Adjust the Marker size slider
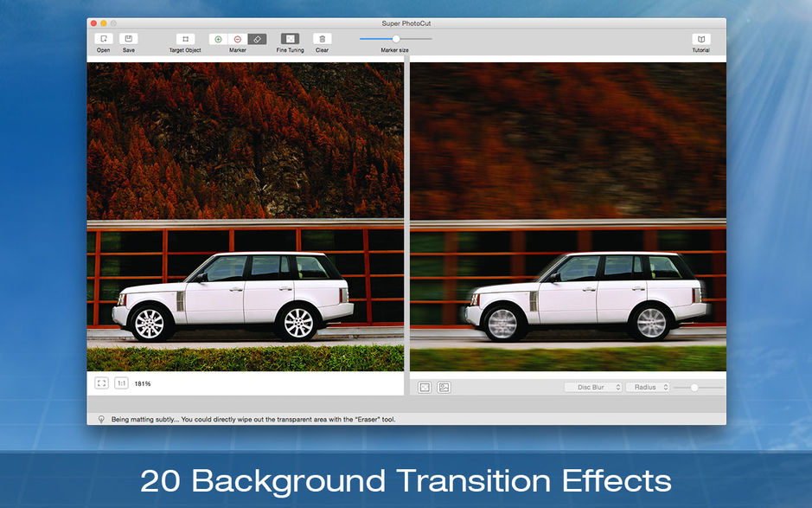This screenshot has height=508, width=812. coord(395,38)
